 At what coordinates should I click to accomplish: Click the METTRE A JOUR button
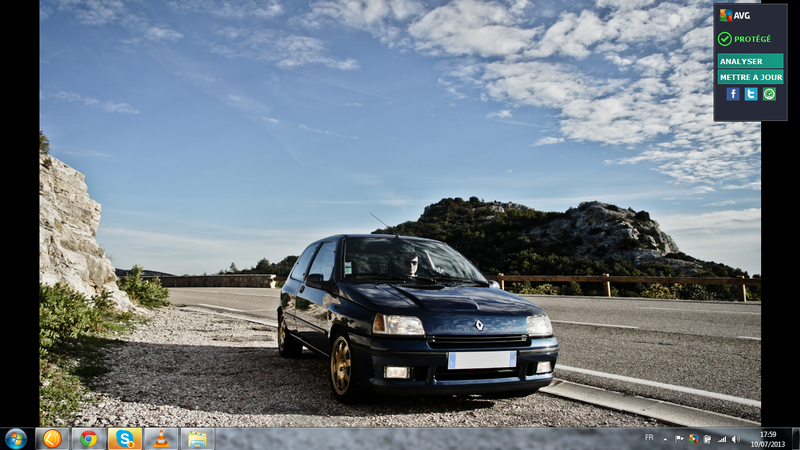751,77
